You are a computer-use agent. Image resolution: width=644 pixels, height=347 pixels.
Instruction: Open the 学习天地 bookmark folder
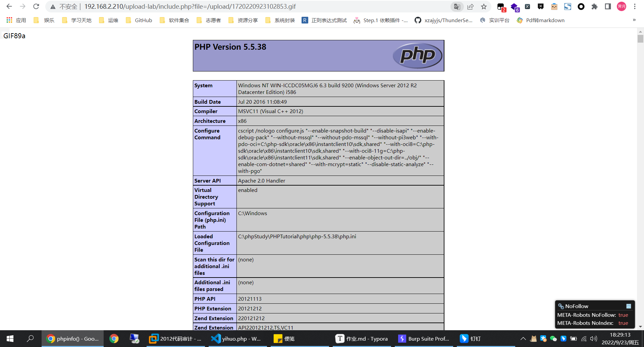point(77,20)
